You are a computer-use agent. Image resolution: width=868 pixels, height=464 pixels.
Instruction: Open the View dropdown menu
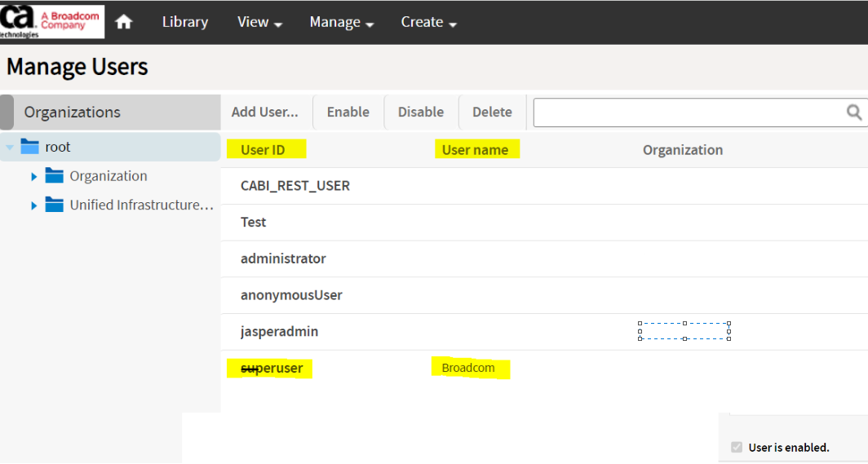pos(259,22)
